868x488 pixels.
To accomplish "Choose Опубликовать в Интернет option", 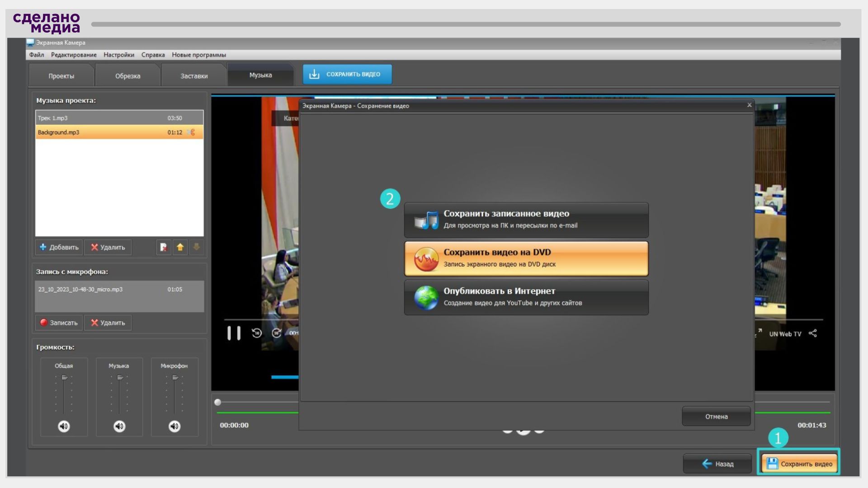I will click(x=526, y=297).
